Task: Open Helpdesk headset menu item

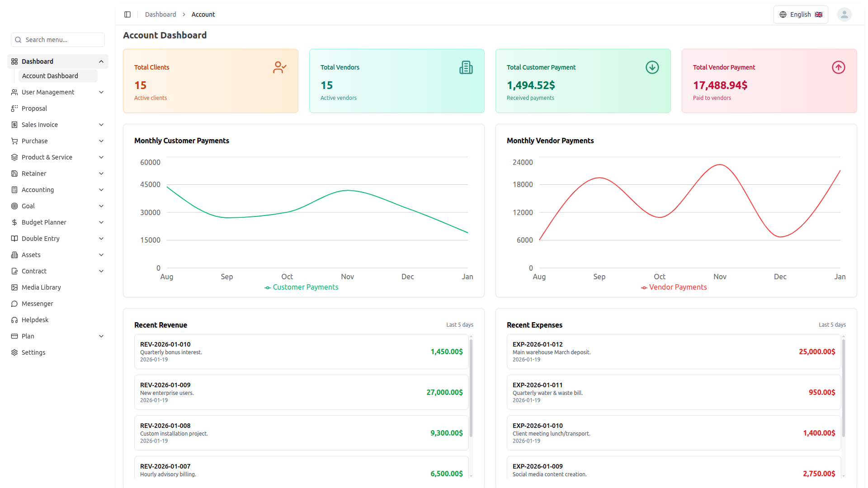Action: (35, 320)
